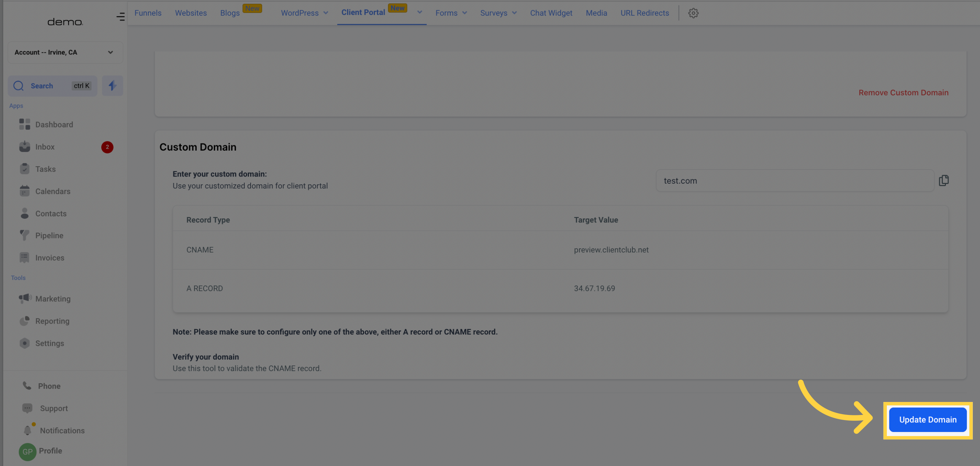Go to URL Redirects tab
Screen dimensions: 980x466
coord(645,13)
